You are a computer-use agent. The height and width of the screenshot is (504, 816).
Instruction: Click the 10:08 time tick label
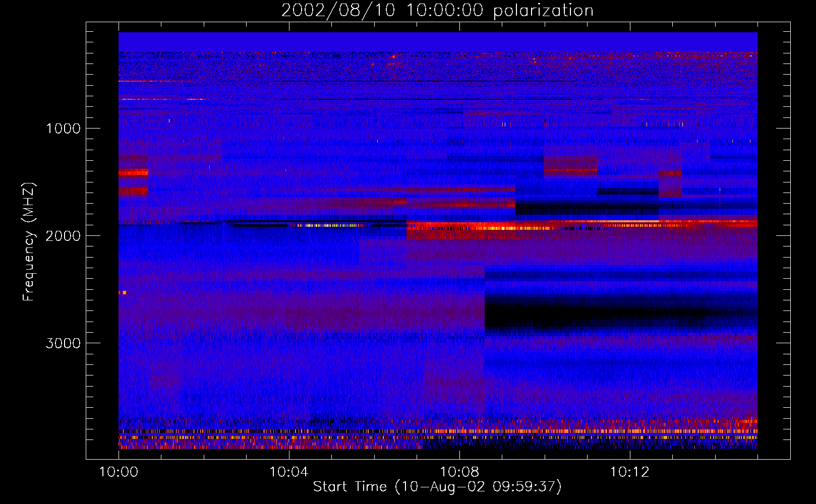coord(459,472)
